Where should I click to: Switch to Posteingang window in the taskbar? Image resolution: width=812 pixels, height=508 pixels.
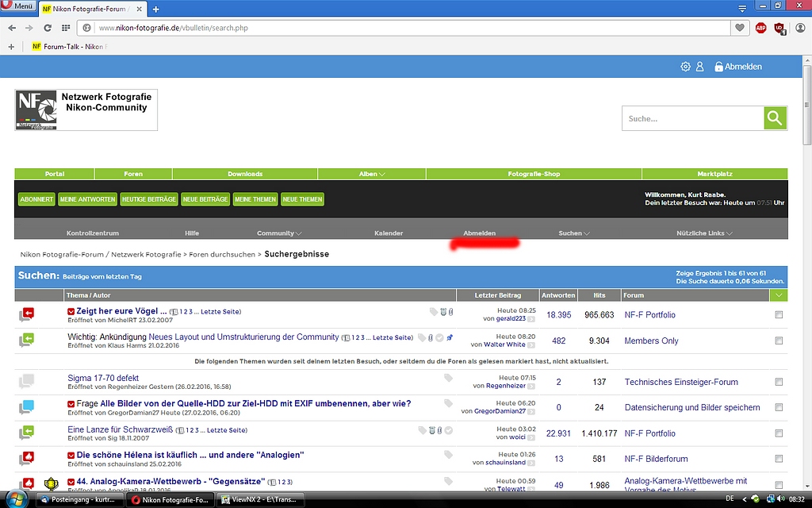click(x=80, y=500)
